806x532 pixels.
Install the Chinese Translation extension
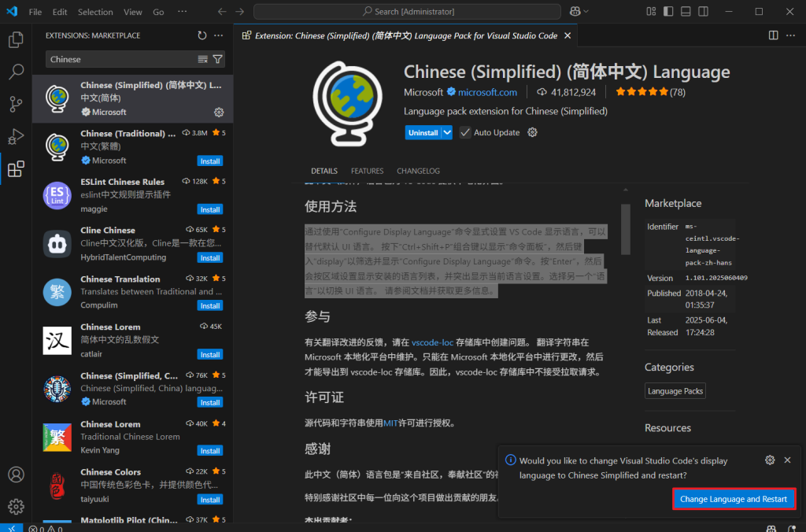click(x=210, y=306)
